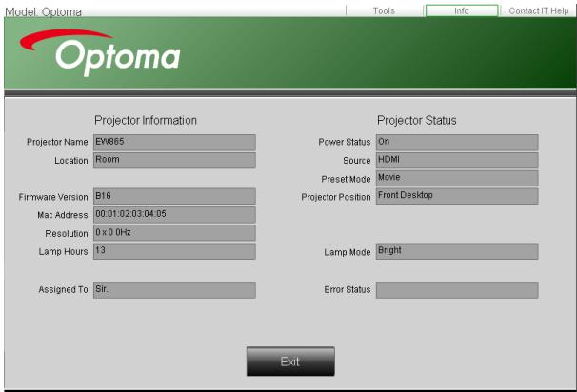Click the Source label

(x=356, y=161)
